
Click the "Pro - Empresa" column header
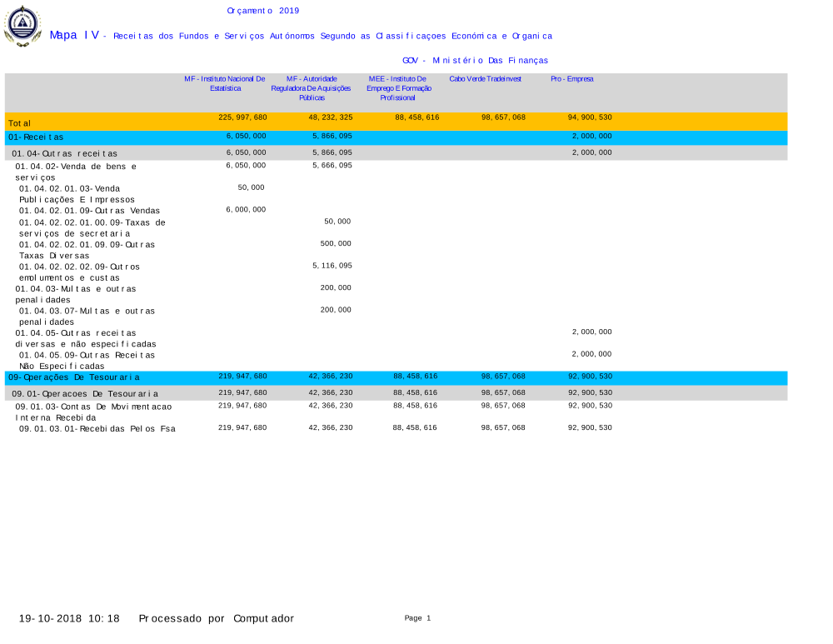click(x=571, y=78)
